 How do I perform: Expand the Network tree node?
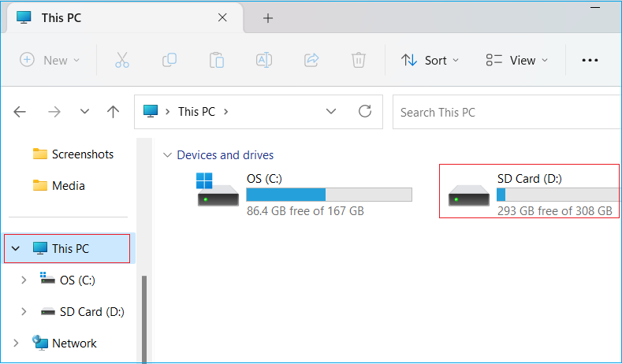(17, 344)
